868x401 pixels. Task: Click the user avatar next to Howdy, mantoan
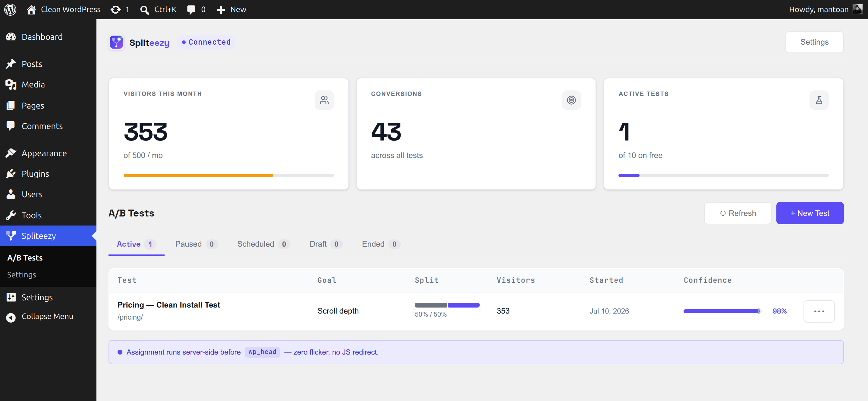[857, 9]
